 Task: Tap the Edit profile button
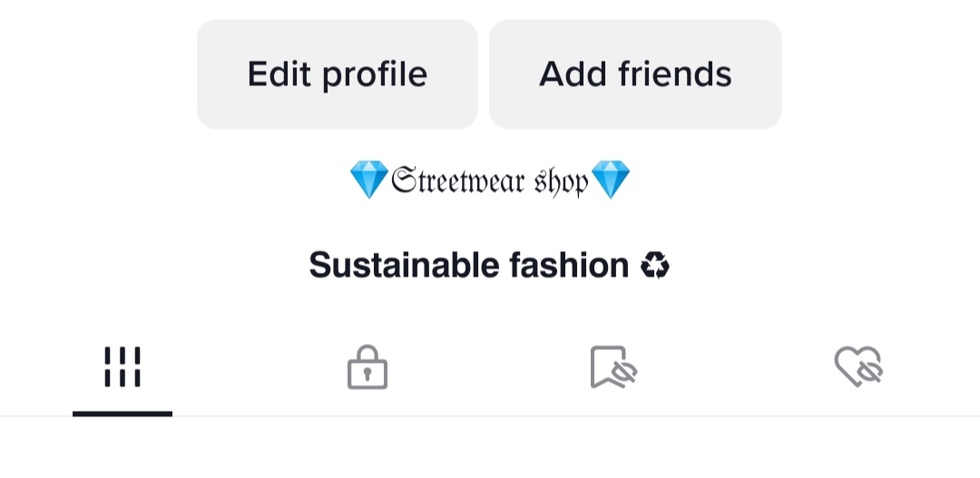point(338,74)
